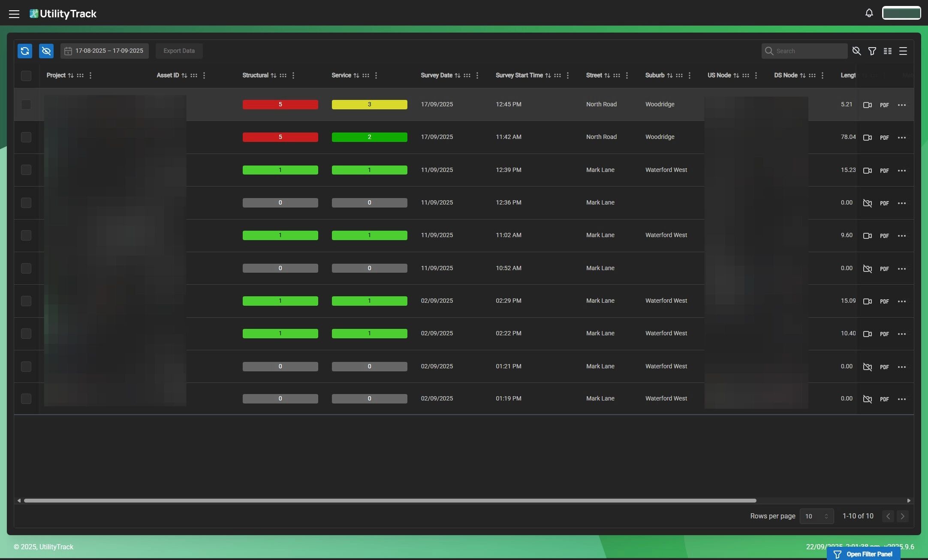Toggle the hidden-eye visibility button
Image resolution: width=928 pixels, height=560 pixels.
[46, 51]
